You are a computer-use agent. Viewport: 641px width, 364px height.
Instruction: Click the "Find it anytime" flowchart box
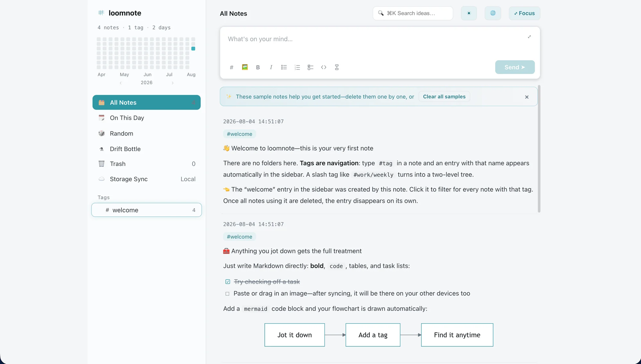point(457,335)
